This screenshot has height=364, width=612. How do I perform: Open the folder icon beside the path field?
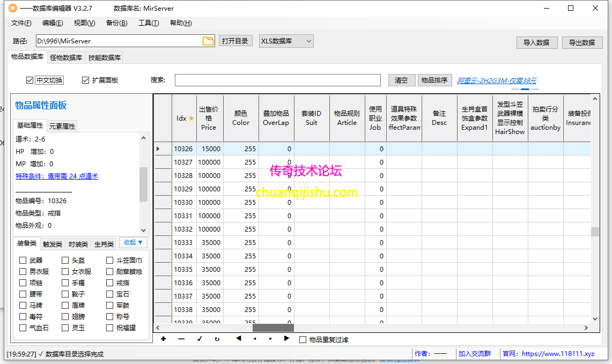[208, 41]
